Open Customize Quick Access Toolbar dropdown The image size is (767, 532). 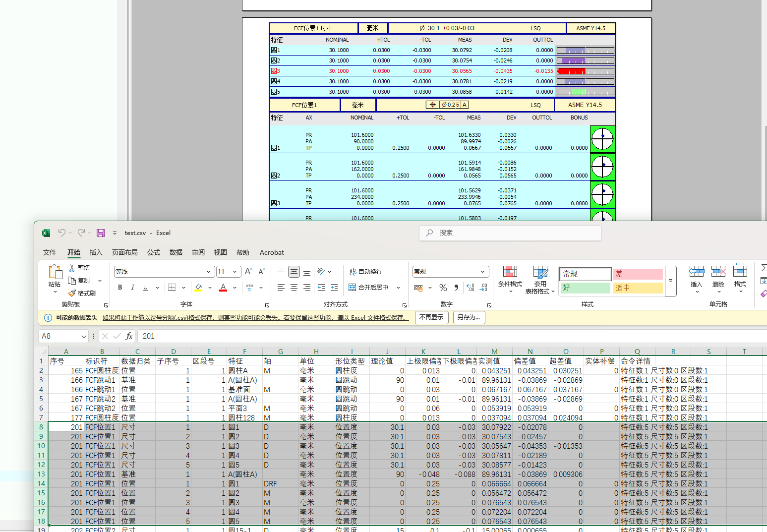(x=115, y=233)
